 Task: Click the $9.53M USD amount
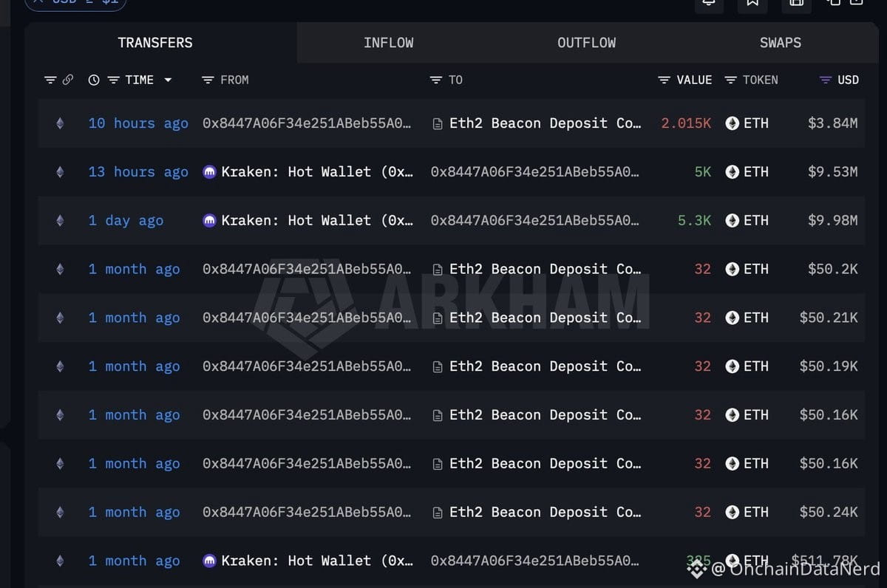[832, 172]
